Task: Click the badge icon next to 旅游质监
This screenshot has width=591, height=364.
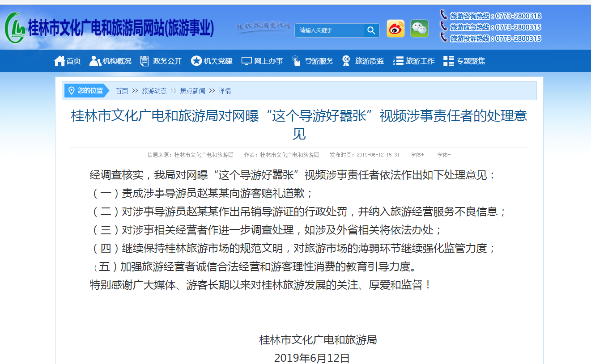Action: [346, 61]
